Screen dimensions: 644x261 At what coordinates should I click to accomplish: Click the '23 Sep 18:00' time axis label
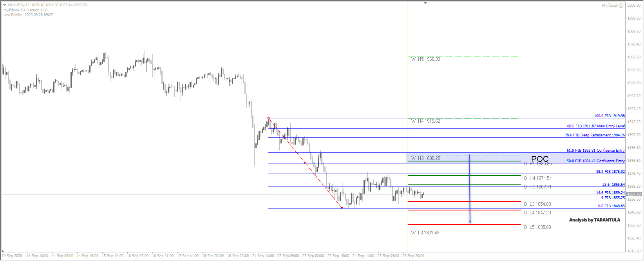coord(338,256)
